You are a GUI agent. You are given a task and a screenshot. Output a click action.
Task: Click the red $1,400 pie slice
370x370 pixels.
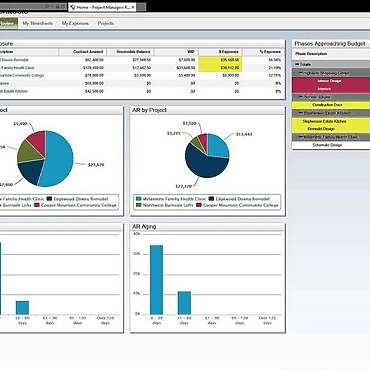(37, 140)
